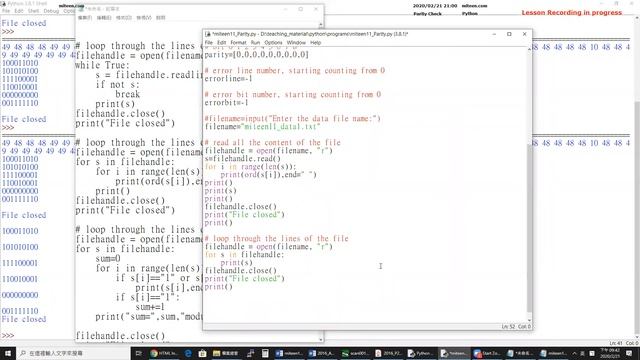Image resolution: width=640 pixels, height=360 pixels.
Task: Open the music note app in taskbar
Action: [251, 353]
